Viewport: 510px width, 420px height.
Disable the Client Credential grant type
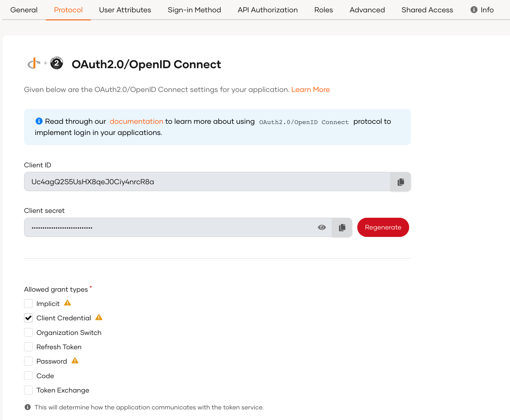click(28, 318)
